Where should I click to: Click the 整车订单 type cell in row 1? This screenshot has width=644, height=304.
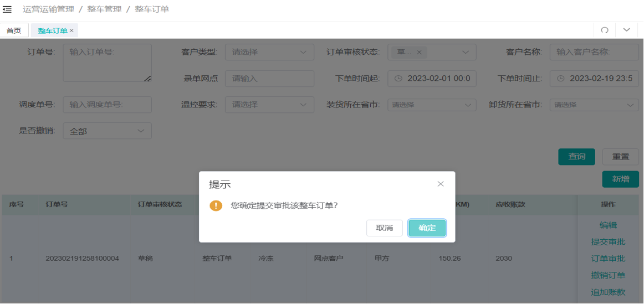pyautogui.click(x=217, y=259)
